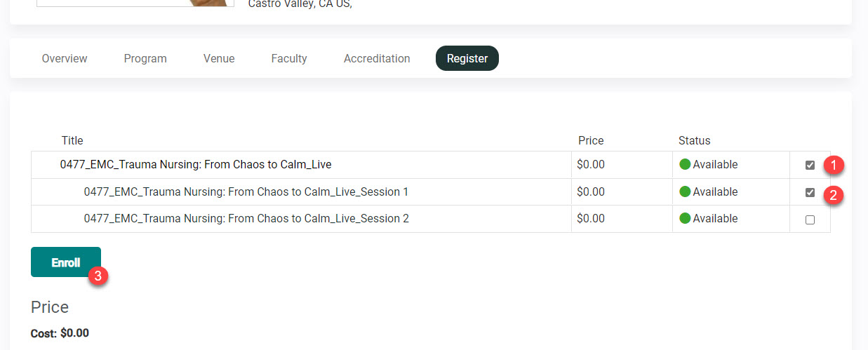Uncheck the main Trauma Nursing Live course checkbox
Screen dimensions: 868x350
pos(810,166)
